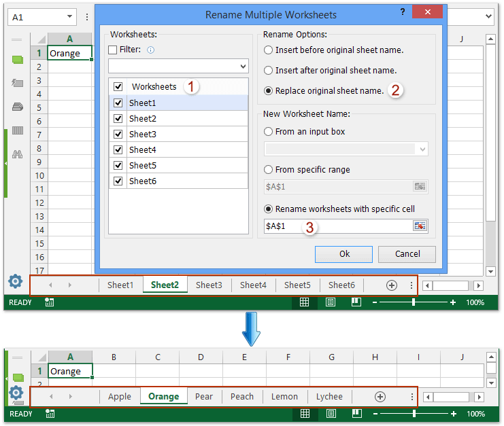504x426 pixels.
Task: Expand the Name Box dropdown showing A1
Action: click(71, 17)
